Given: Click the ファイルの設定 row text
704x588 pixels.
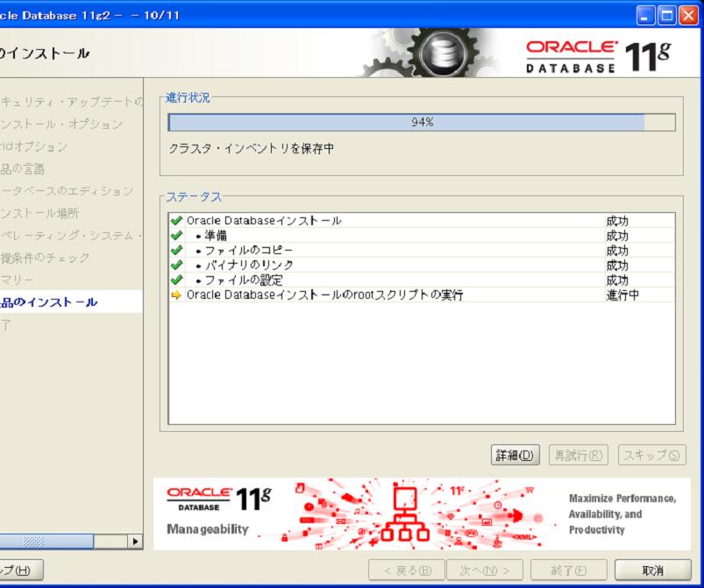Looking at the screenshot, I should [244, 280].
